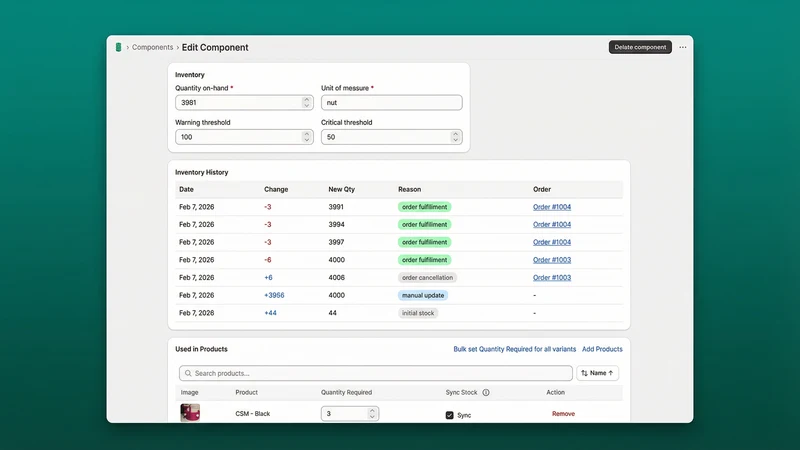Click the +3956 change value
Image resolution: width=800 pixels, height=450 pixels.
click(x=274, y=295)
